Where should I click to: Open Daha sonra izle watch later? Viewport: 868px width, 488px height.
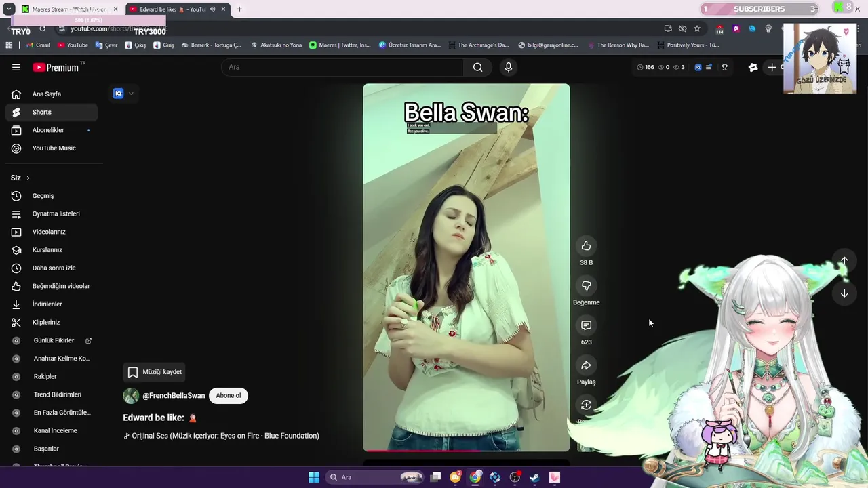(x=52, y=268)
